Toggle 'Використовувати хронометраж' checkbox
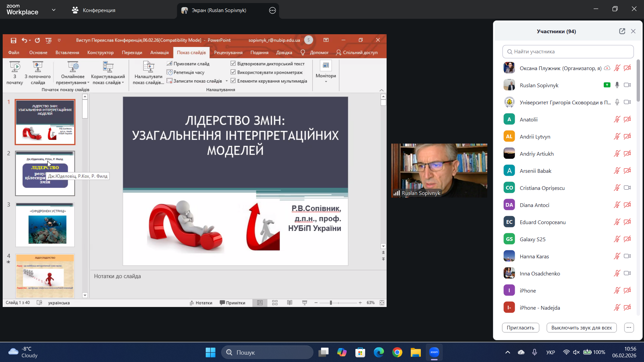 233,72
